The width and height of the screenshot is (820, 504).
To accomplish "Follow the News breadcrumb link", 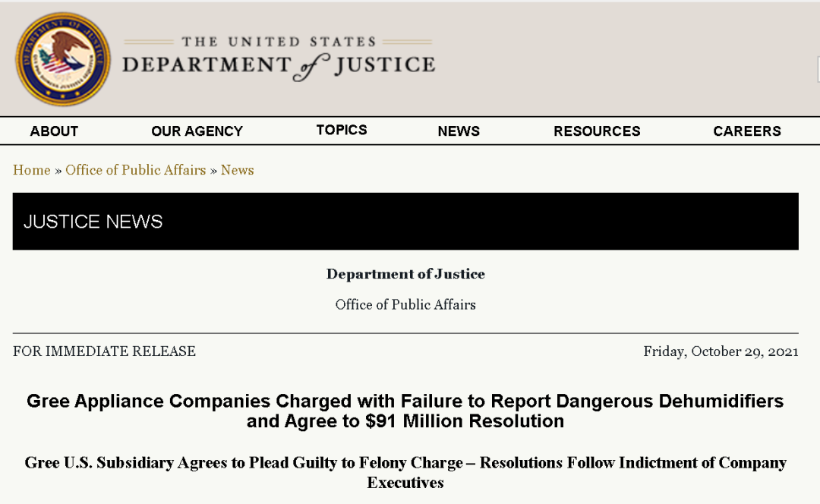I will click(x=237, y=170).
